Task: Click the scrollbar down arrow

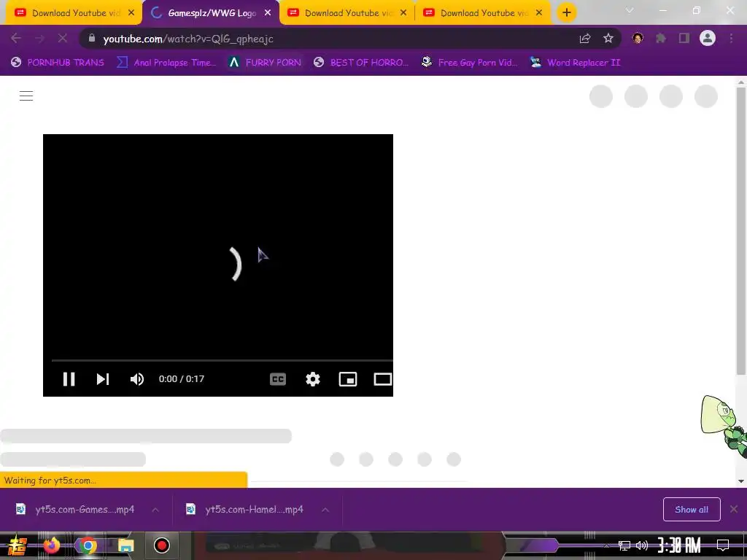Action: (x=741, y=481)
